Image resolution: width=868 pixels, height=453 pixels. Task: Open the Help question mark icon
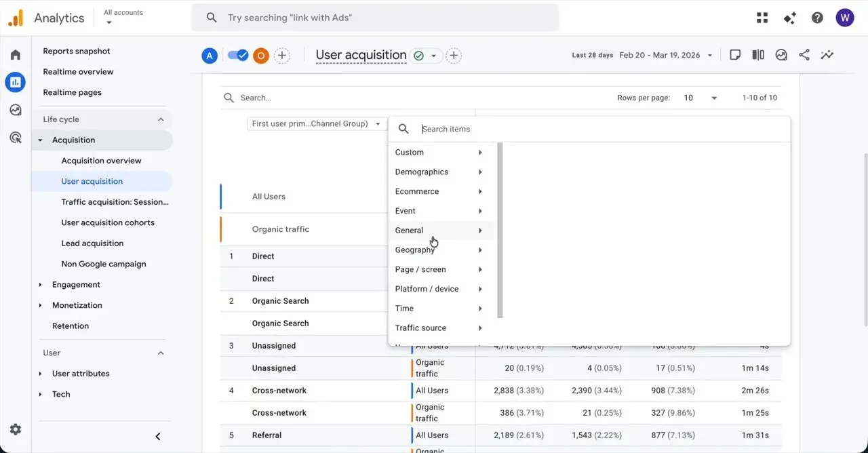tap(817, 18)
